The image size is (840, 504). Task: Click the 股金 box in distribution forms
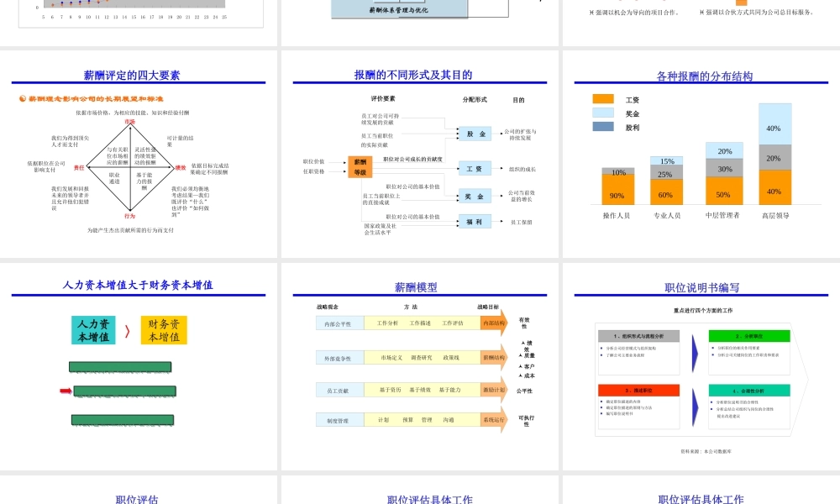coord(475,134)
